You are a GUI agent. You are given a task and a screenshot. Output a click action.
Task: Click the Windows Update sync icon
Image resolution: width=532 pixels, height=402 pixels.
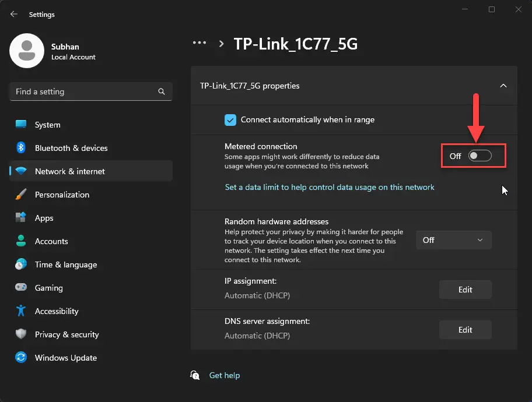click(x=21, y=357)
